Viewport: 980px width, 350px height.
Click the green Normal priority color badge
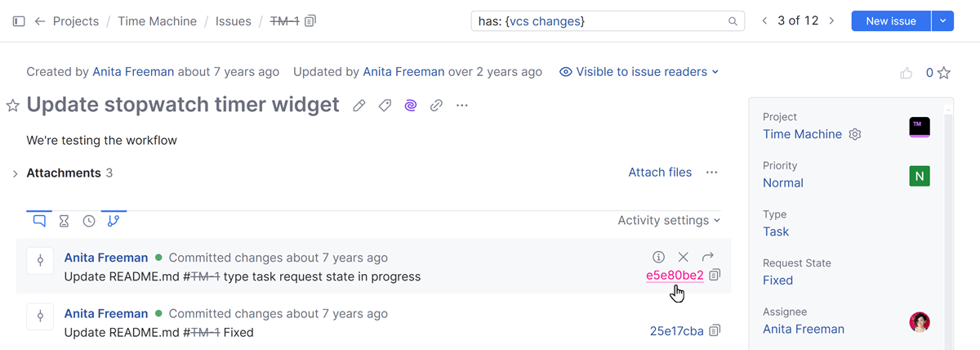click(x=920, y=176)
